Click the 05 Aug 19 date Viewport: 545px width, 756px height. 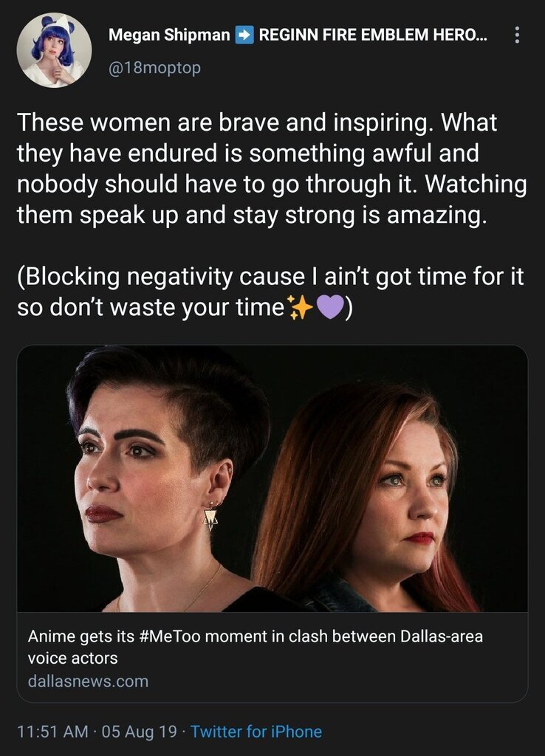pos(140,732)
